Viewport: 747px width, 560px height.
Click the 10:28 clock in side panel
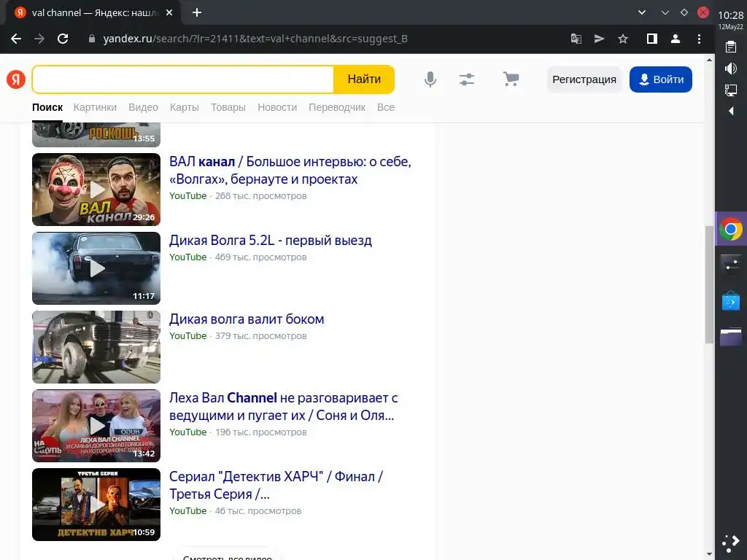click(x=731, y=15)
